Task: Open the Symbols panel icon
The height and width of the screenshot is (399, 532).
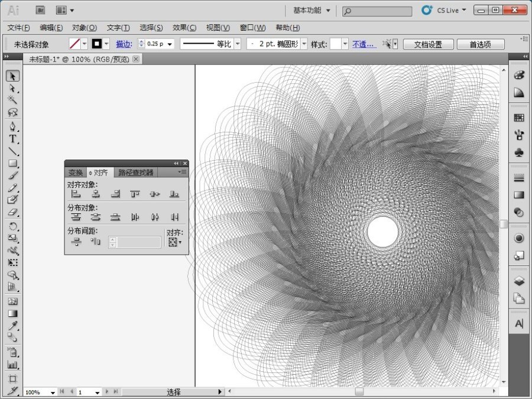Action: pyautogui.click(x=519, y=153)
